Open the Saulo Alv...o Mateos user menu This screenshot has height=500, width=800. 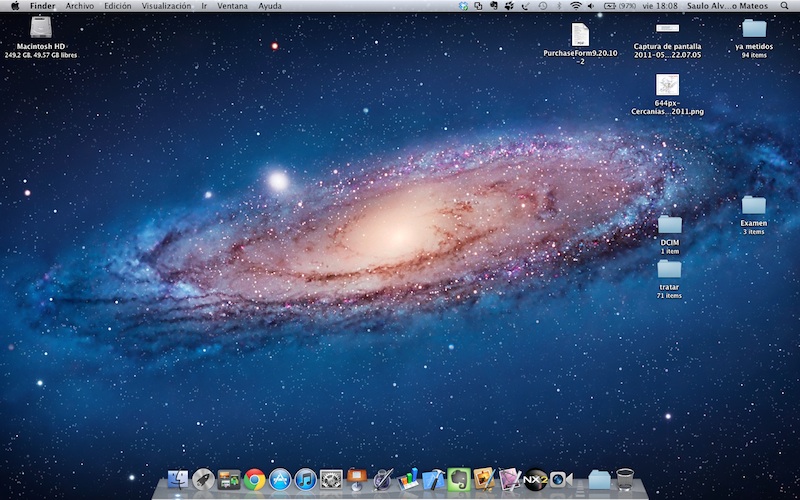tap(728, 6)
